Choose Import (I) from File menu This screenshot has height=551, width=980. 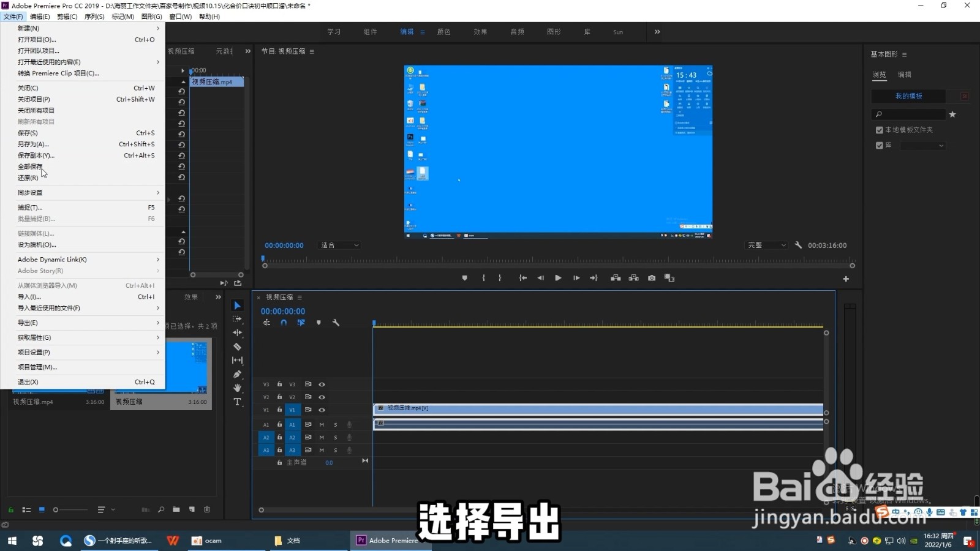pyautogui.click(x=83, y=297)
